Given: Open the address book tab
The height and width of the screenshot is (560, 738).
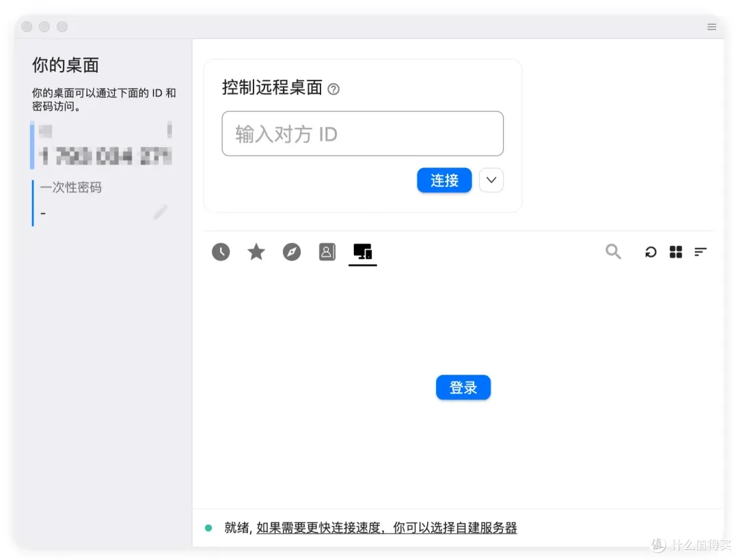Looking at the screenshot, I should (327, 252).
